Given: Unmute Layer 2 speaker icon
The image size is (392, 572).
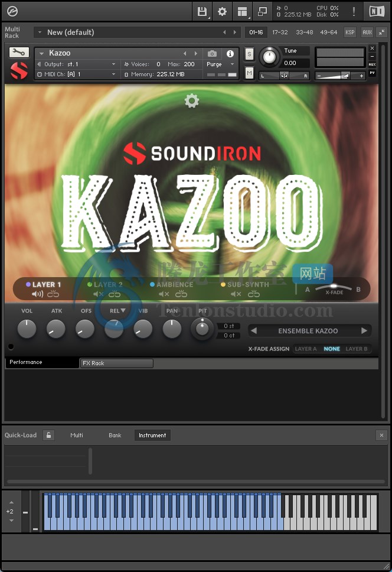Looking at the screenshot, I should click(99, 294).
